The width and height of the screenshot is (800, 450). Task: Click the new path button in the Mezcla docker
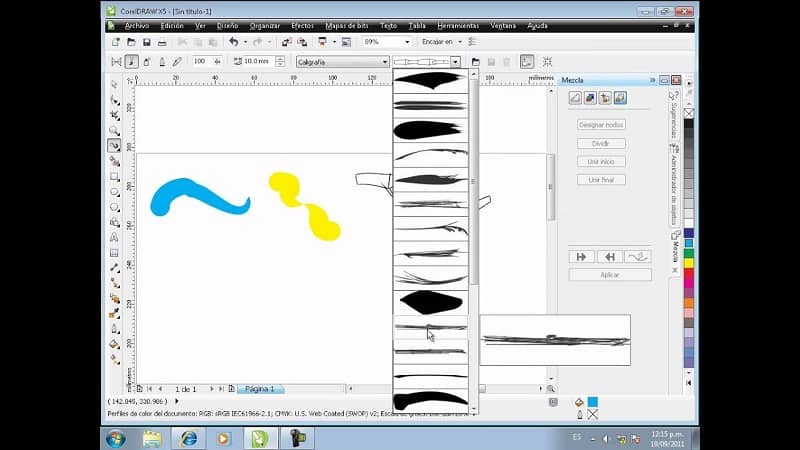coord(637,257)
